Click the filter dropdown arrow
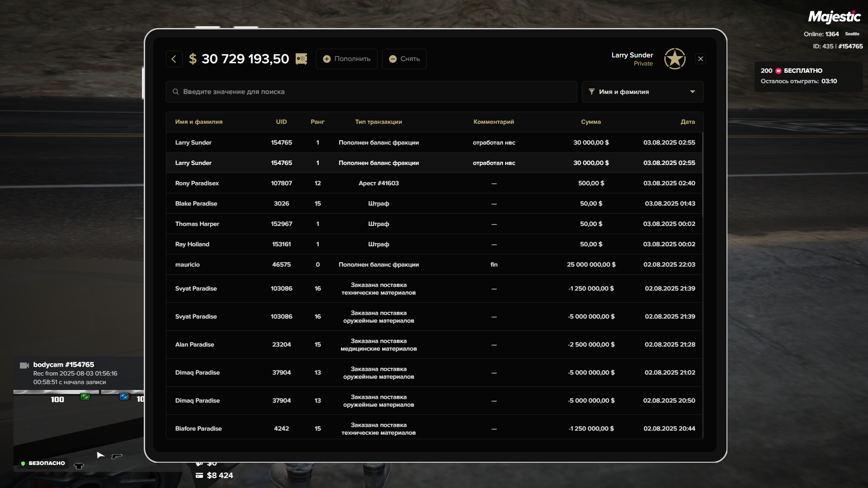Image resolution: width=868 pixels, height=488 pixels. [692, 92]
